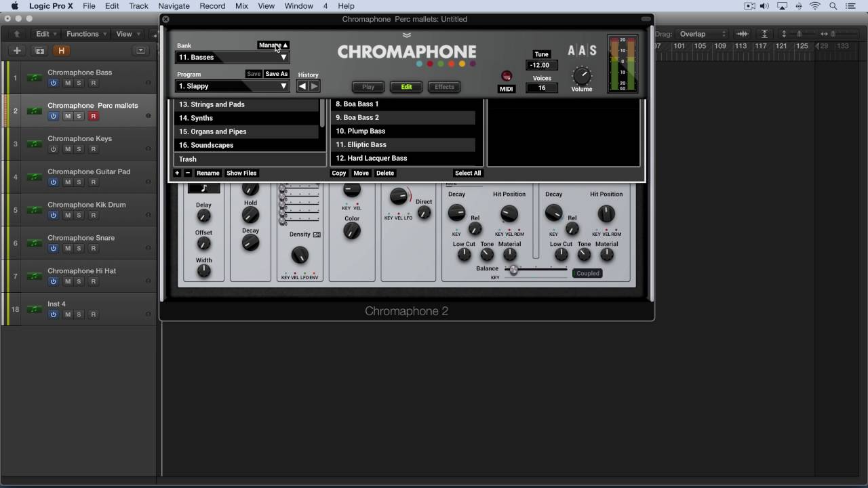Click the instrument icon of Chromaphone Snare track

[34, 243]
